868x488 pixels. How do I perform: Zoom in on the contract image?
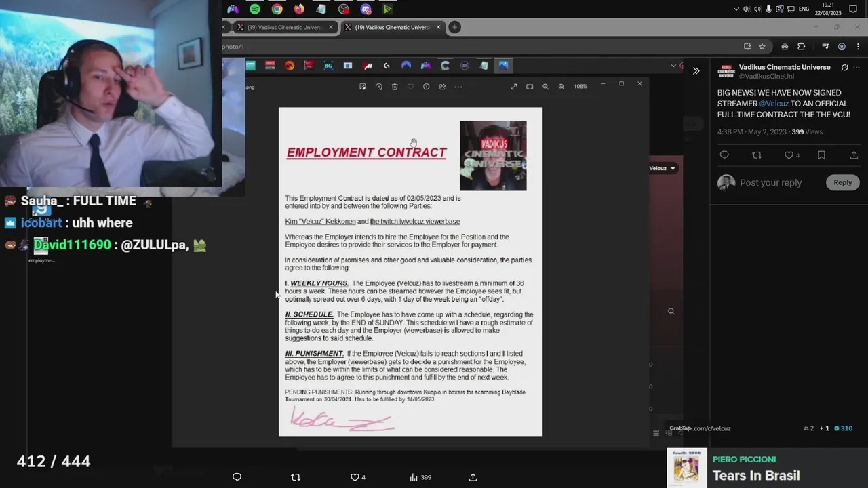pos(561,87)
